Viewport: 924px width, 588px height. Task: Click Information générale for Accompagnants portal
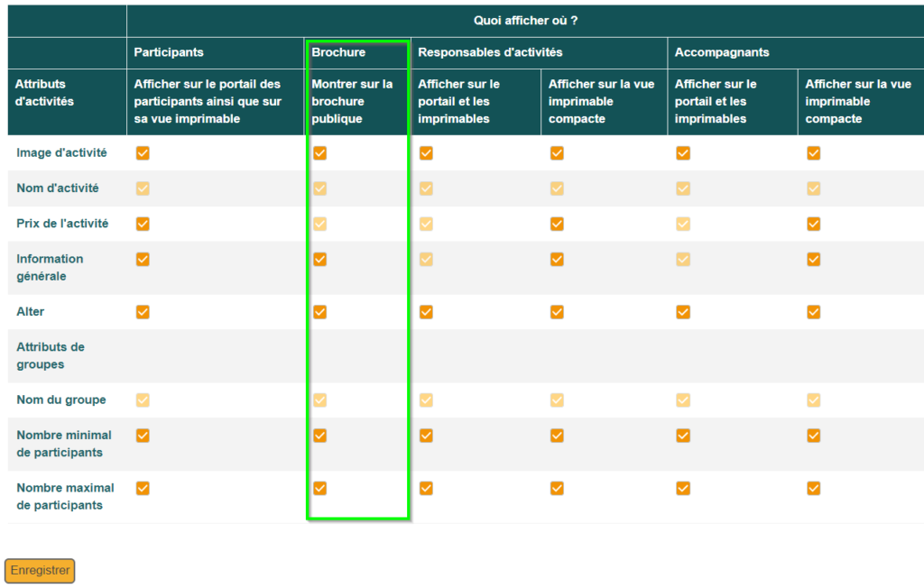pos(683,259)
